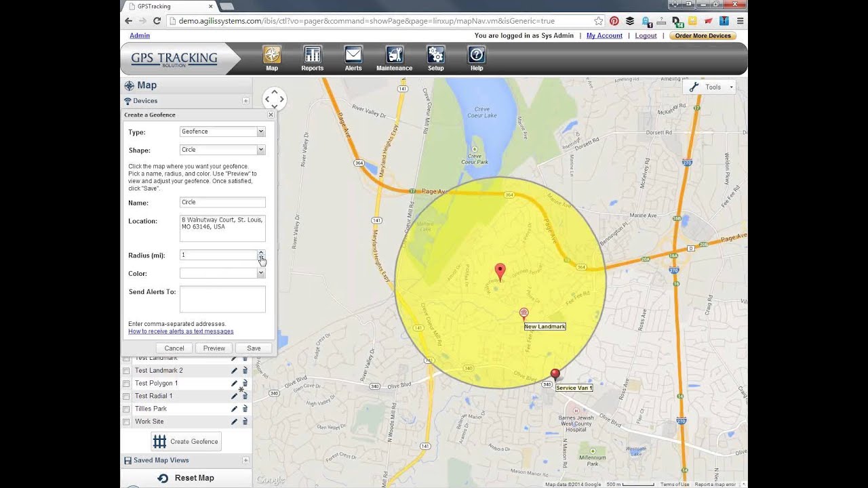868x488 pixels.
Task: Reload the page with browser refresh
Action: pyautogui.click(x=157, y=21)
